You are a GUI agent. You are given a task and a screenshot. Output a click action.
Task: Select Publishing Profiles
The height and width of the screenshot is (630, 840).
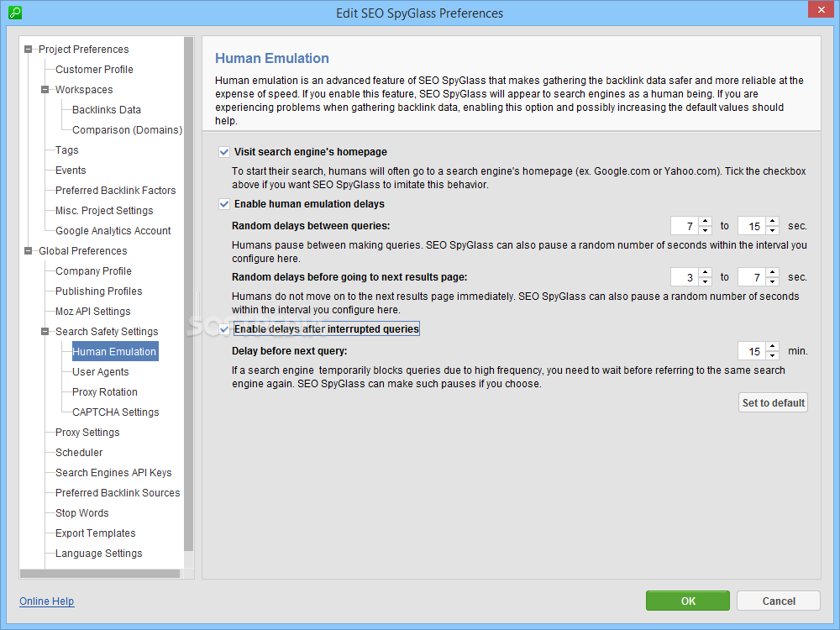(98, 291)
